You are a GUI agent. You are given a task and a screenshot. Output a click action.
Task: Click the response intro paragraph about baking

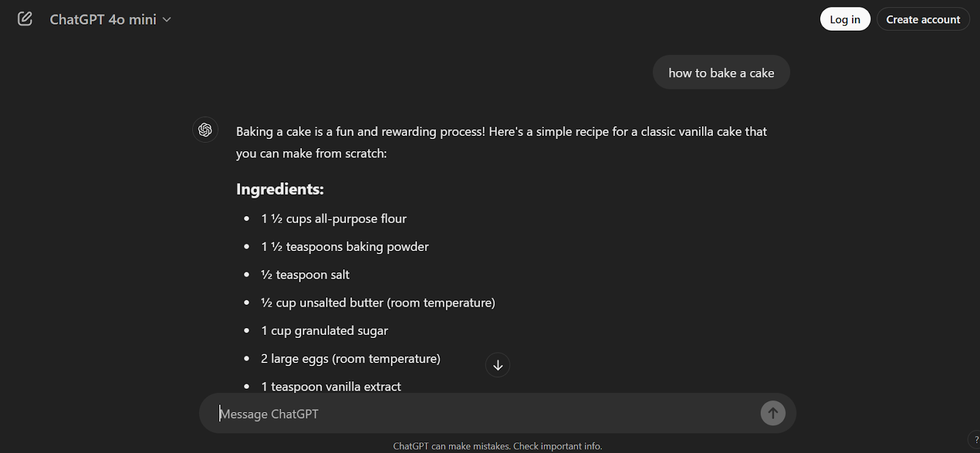[501, 142]
